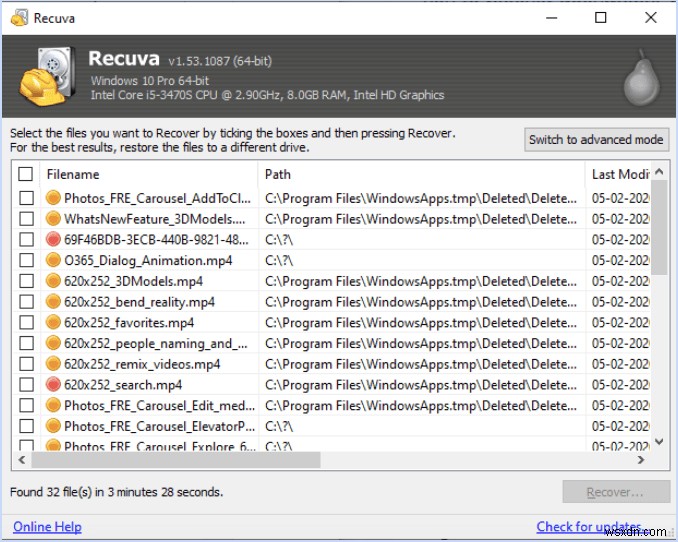
Task: Click the Piriform pear logo icon
Action: pos(637,76)
